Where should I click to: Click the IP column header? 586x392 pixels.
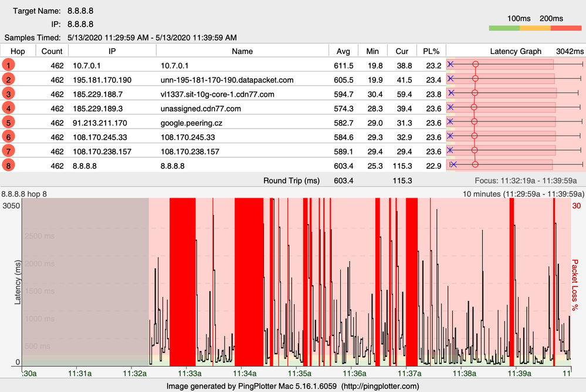[x=112, y=51]
